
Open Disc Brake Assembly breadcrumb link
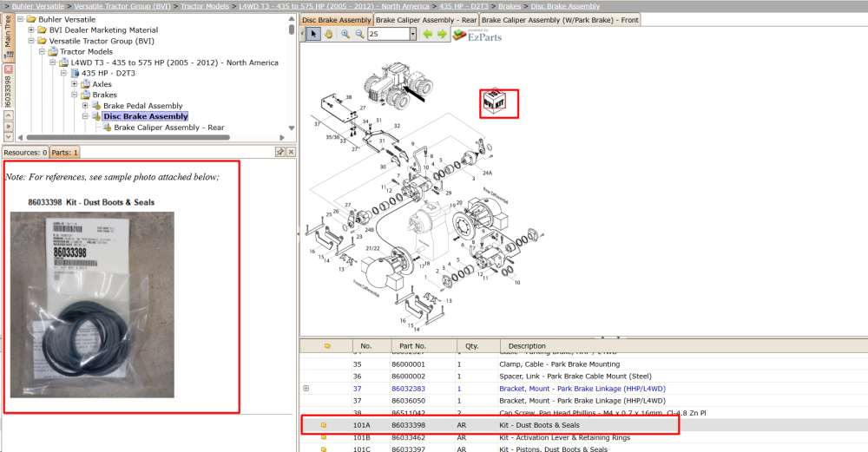pyautogui.click(x=565, y=6)
